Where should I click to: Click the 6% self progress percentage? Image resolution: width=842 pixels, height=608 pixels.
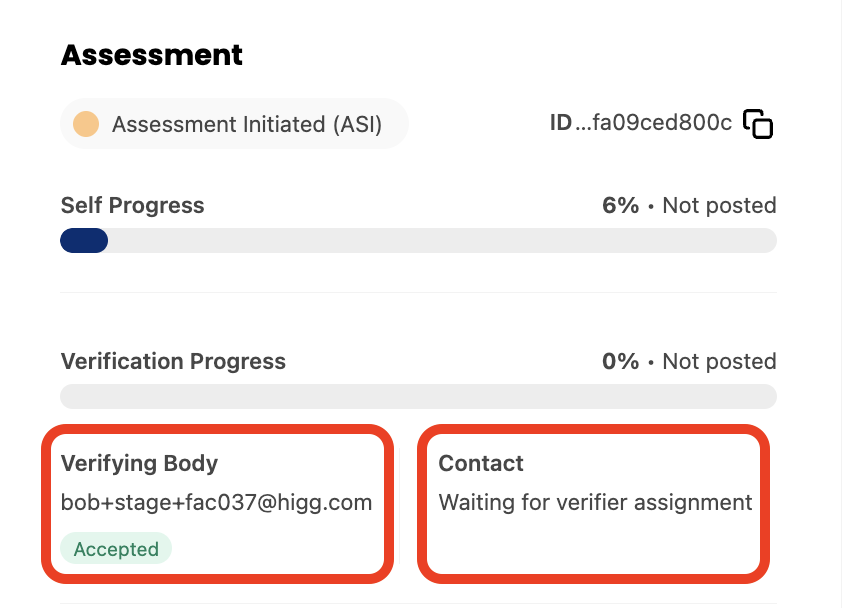[x=621, y=205]
